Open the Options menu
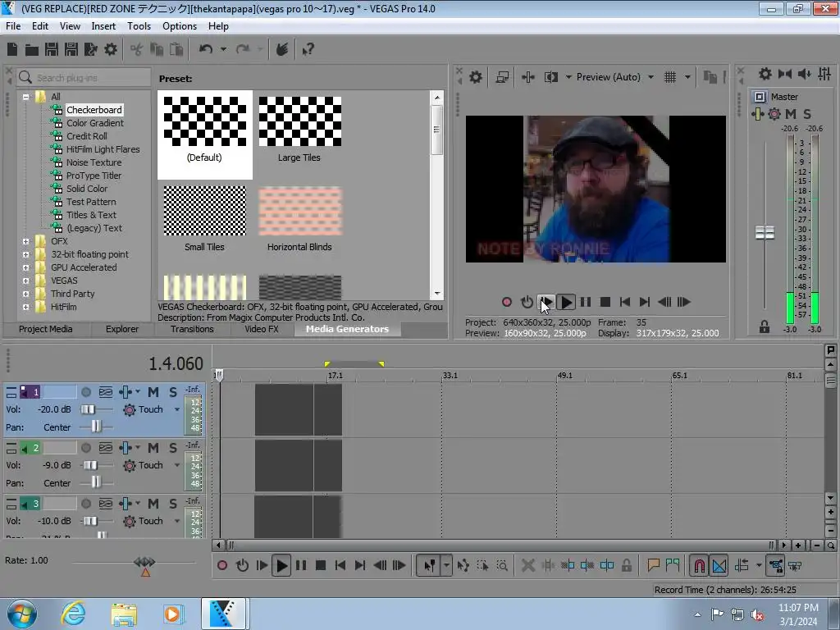 point(180,26)
